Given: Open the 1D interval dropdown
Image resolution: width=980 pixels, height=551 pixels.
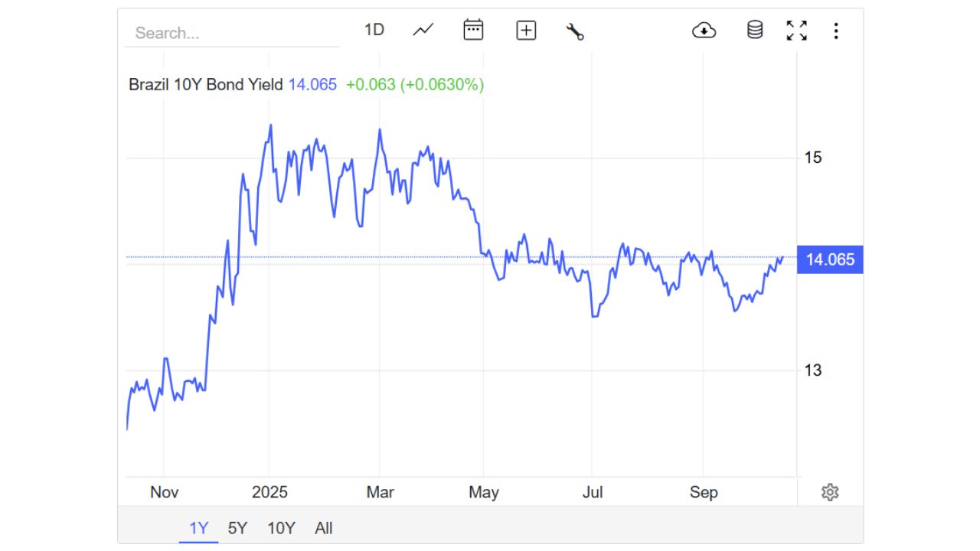Looking at the screenshot, I should [x=374, y=30].
